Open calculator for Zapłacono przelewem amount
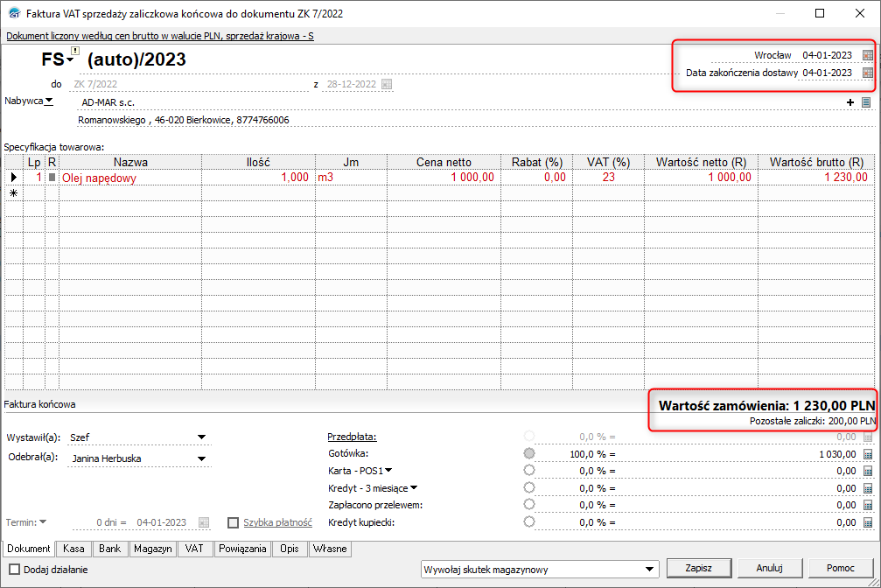The image size is (881, 588). [x=868, y=506]
